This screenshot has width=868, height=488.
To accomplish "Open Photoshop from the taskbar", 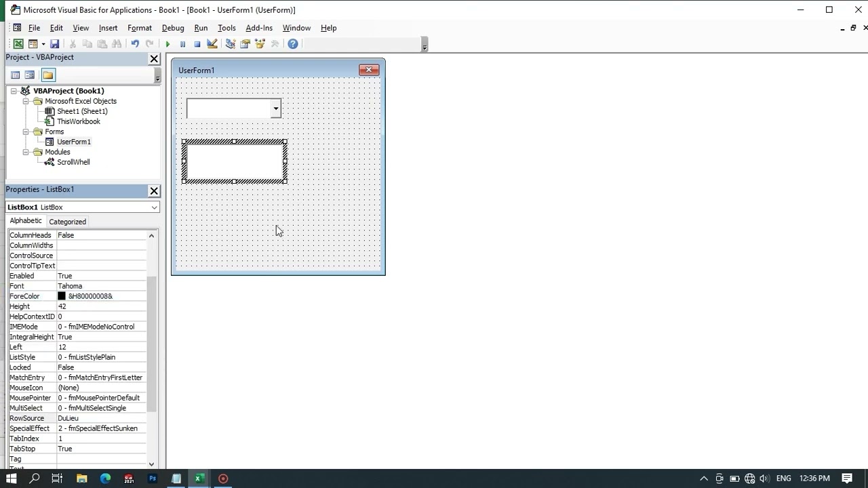I will point(153,479).
